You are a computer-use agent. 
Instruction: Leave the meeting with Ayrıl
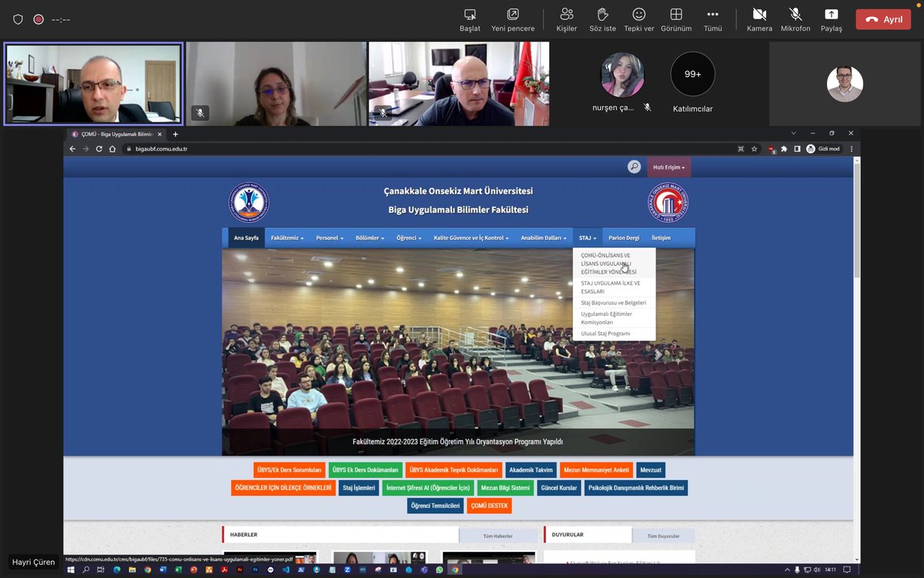[x=883, y=19]
